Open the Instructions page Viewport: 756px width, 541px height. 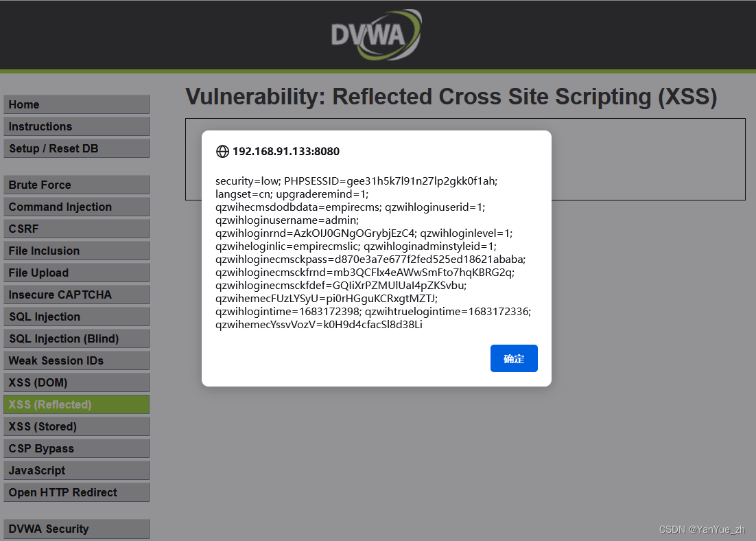(x=76, y=126)
